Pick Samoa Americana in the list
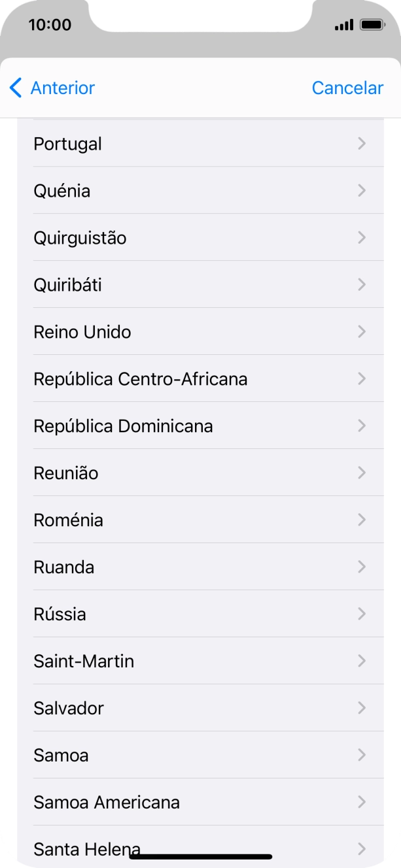 (107, 803)
